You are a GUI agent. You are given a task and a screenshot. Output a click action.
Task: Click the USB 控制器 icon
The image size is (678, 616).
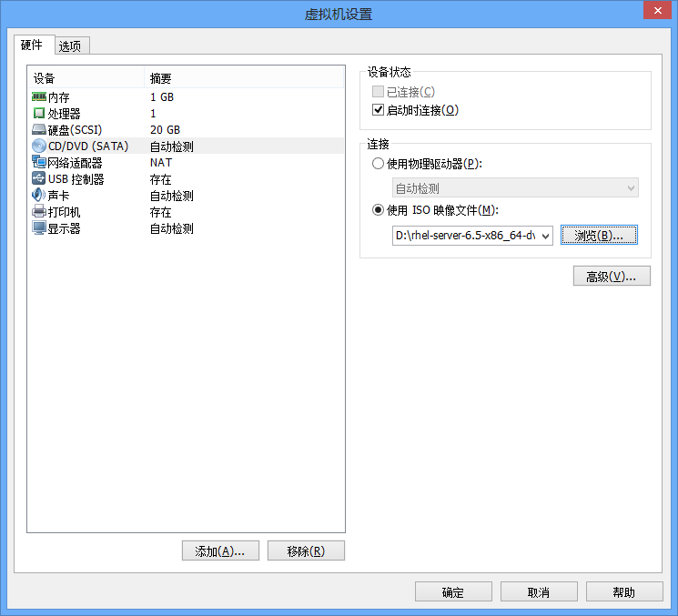tap(39, 178)
